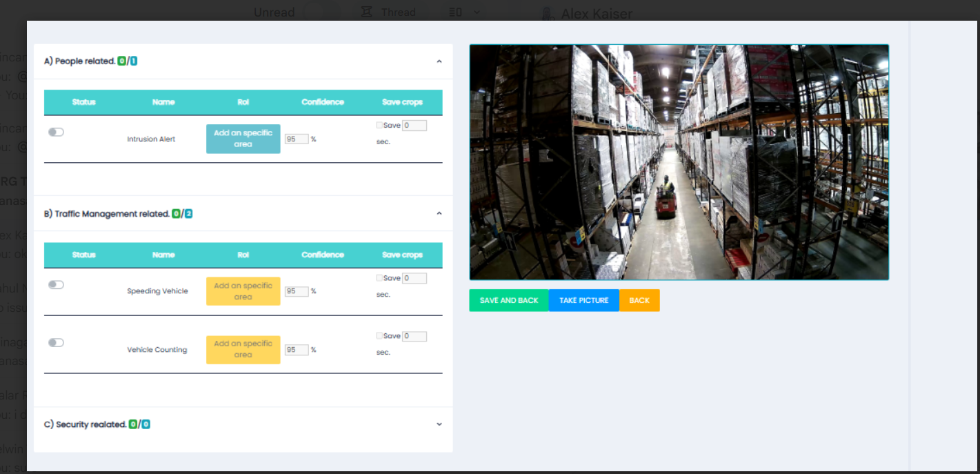Click the orange Back button
This screenshot has height=474, width=980.
tap(639, 300)
